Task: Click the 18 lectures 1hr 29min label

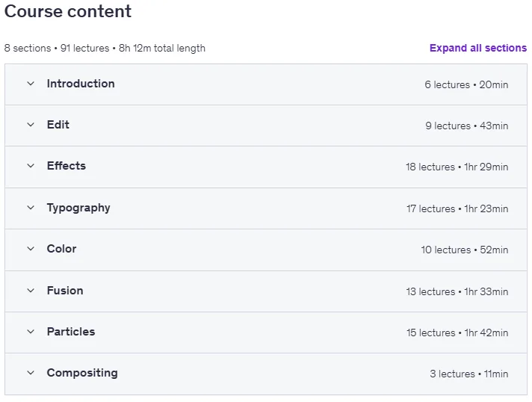Action: tap(457, 167)
